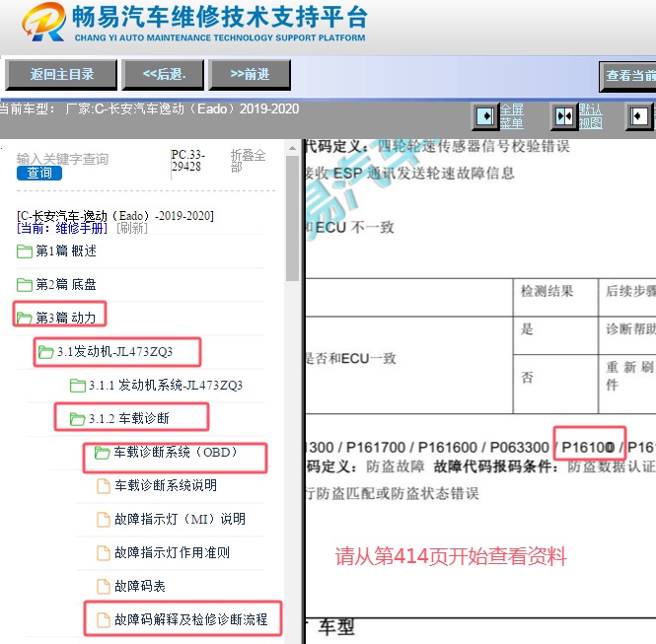Click 请从第414页开始查看资料 notice text
Screen dimensions: 656x644
[451, 556]
